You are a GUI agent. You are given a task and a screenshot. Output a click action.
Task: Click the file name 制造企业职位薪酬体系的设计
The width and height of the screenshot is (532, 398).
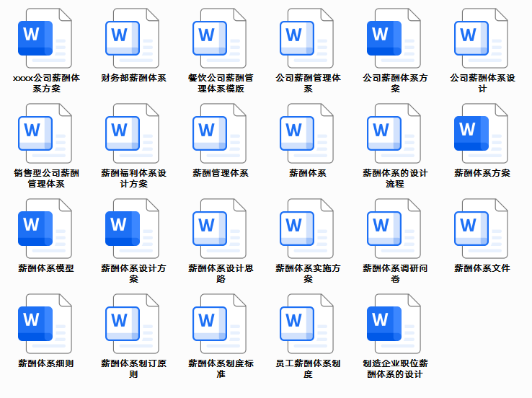pos(395,368)
